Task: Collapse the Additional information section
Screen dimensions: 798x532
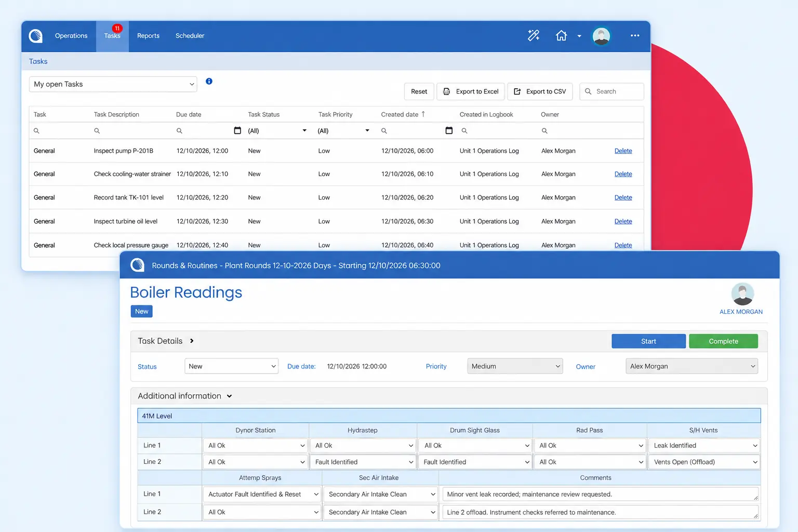Action: pos(229,396)
